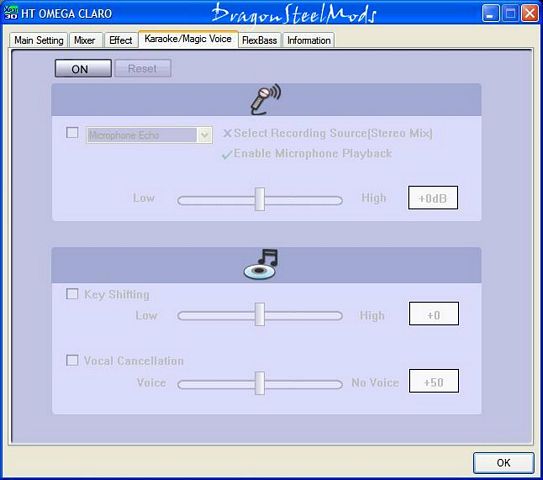Enable the Key Shifting checkbox
This screenshot has width=543, height=480.
click(72, 294)
